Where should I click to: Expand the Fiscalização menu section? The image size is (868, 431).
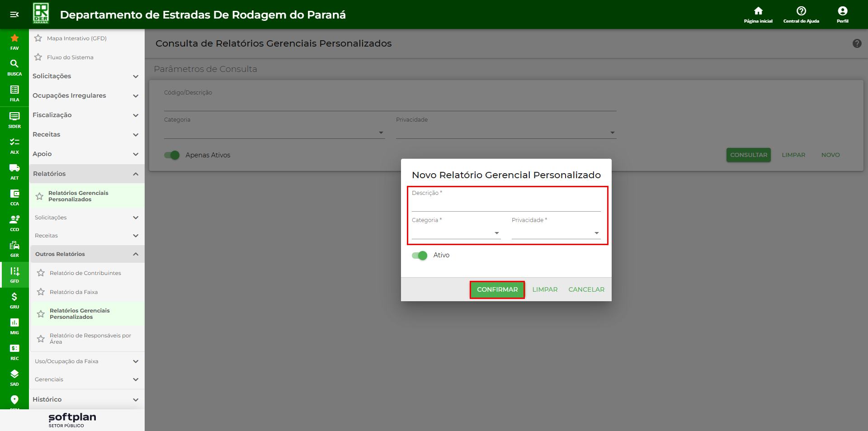point(86,115)
